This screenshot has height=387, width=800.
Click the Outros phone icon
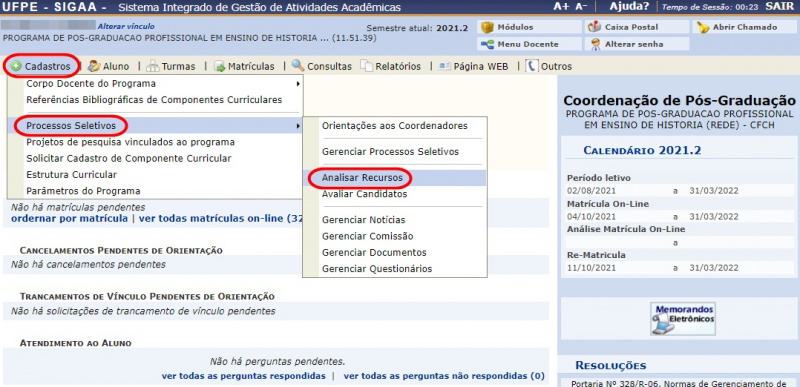(532, 66)
